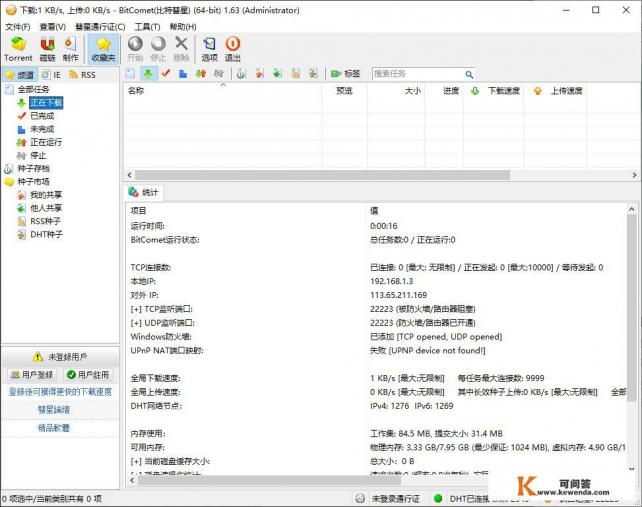Click the magnifier search icon
The image size is (642, 507).
(x=469, y=74)
